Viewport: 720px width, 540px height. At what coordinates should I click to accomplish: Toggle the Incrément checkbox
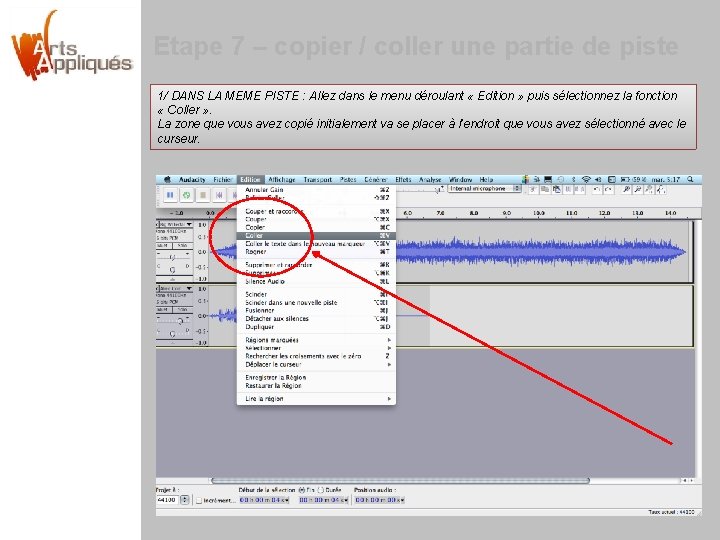[x=199, y=501]
